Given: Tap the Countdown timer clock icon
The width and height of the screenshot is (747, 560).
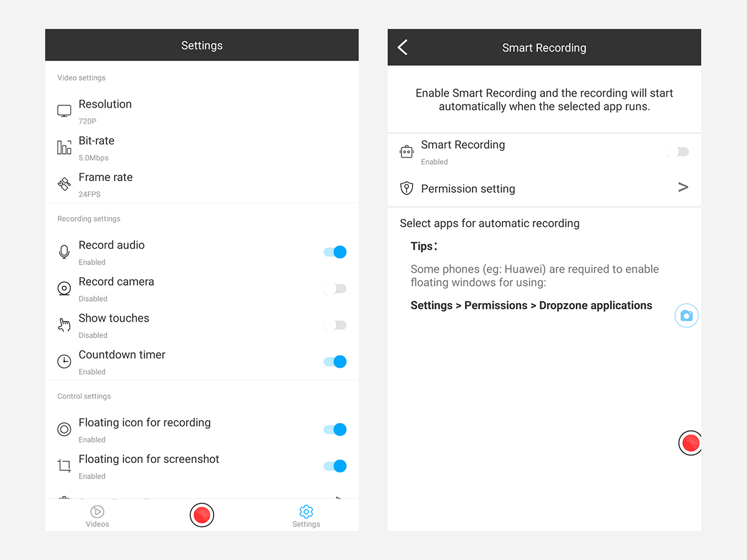Looking at the screenshot, I should (64, 362).
